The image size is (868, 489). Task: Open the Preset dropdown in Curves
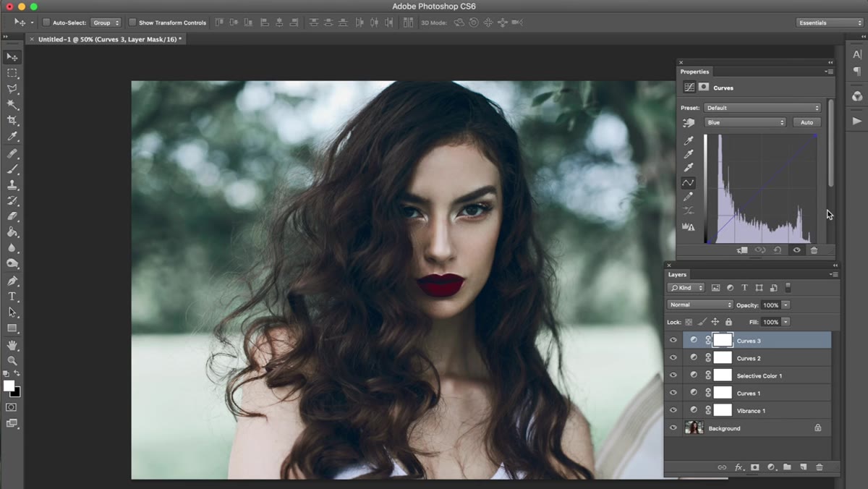pos(762,108)
